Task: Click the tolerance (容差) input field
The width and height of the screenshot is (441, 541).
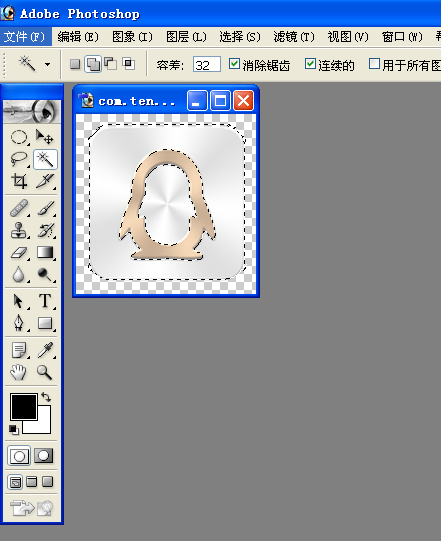Action: pos(207,65)
